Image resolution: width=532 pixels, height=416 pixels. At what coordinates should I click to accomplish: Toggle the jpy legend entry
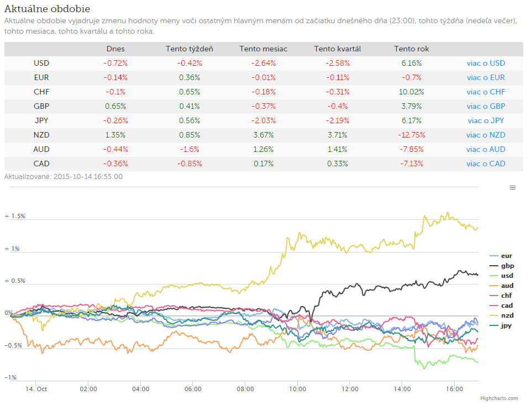tap(501, 325)
